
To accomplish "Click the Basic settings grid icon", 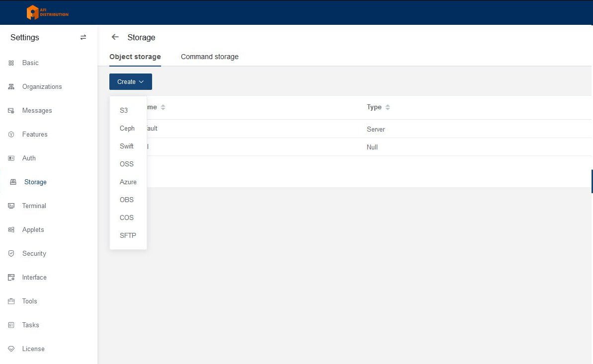I will [x=11, y=63].
